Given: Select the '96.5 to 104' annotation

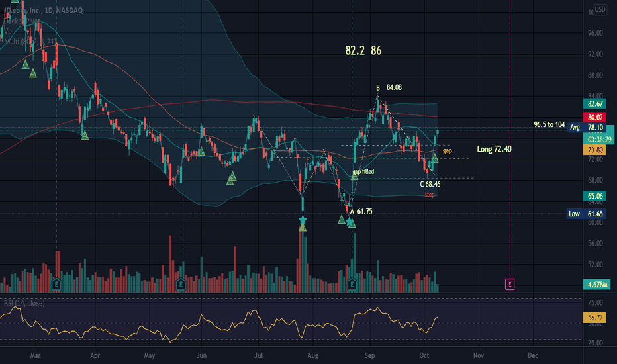Looking at the screenshot, I should [549, 124].
